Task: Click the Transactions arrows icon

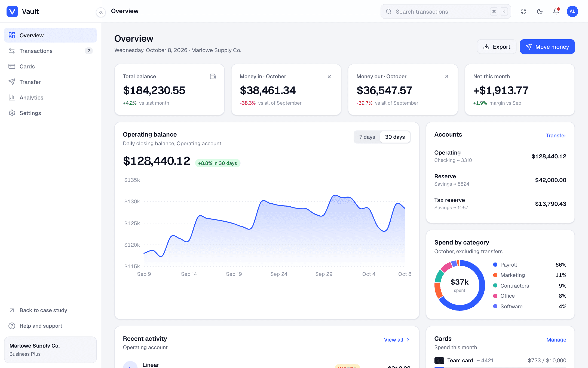Action: (12, 51)
